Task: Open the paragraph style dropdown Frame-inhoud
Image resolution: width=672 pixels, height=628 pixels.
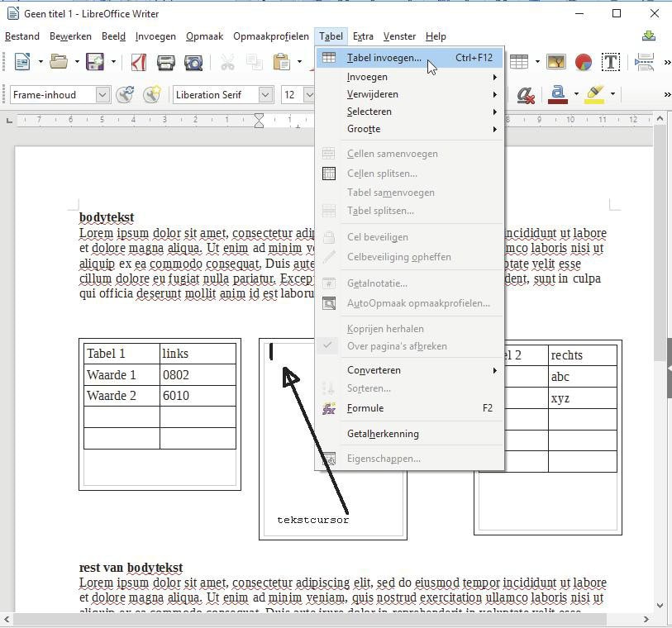Action: [102, 95]
